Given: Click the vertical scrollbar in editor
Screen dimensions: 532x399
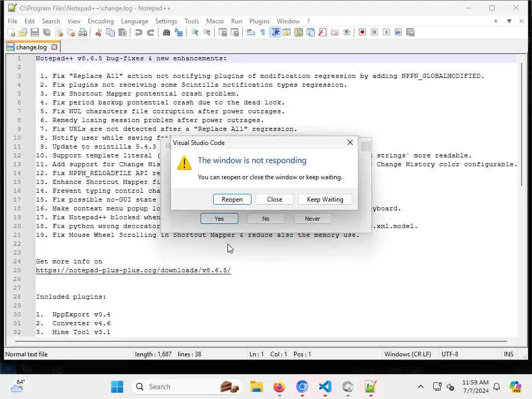Looking at the screenshot, I should [x=522, y=124].
